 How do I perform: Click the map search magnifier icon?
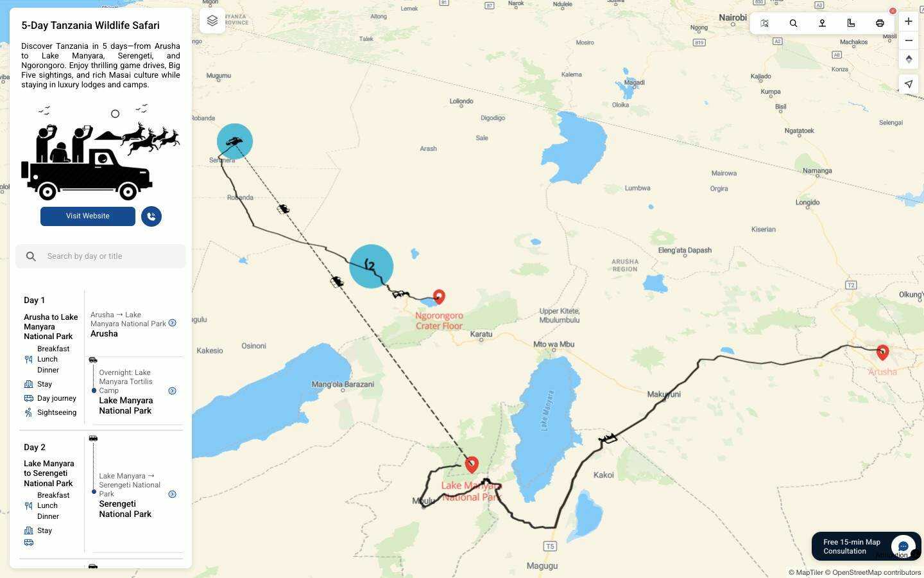tap(793, 23)
